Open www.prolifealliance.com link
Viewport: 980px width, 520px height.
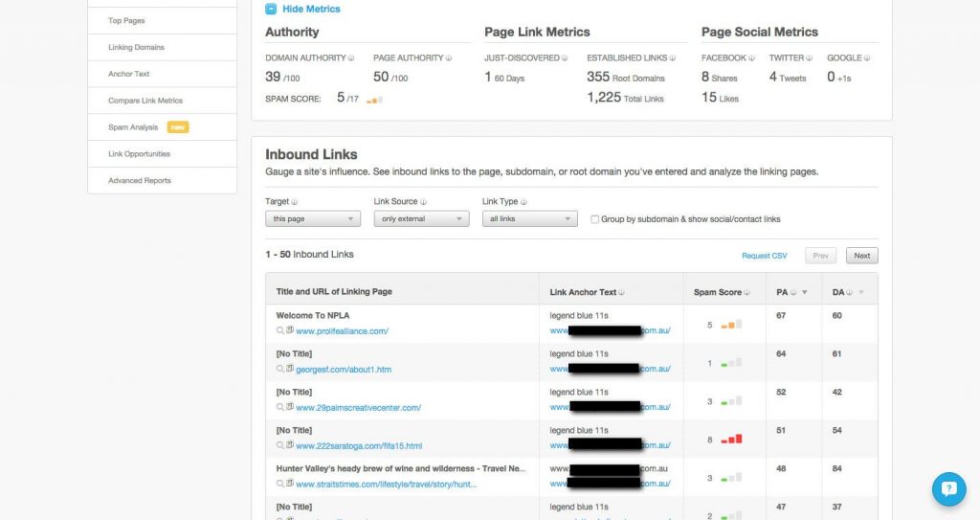[342, 331]
